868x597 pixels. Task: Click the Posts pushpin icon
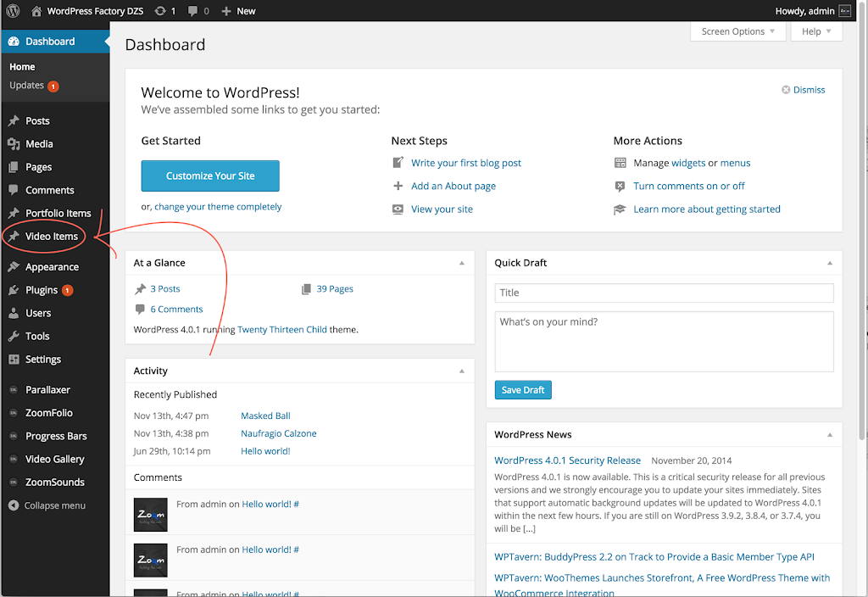coord(14,120)
